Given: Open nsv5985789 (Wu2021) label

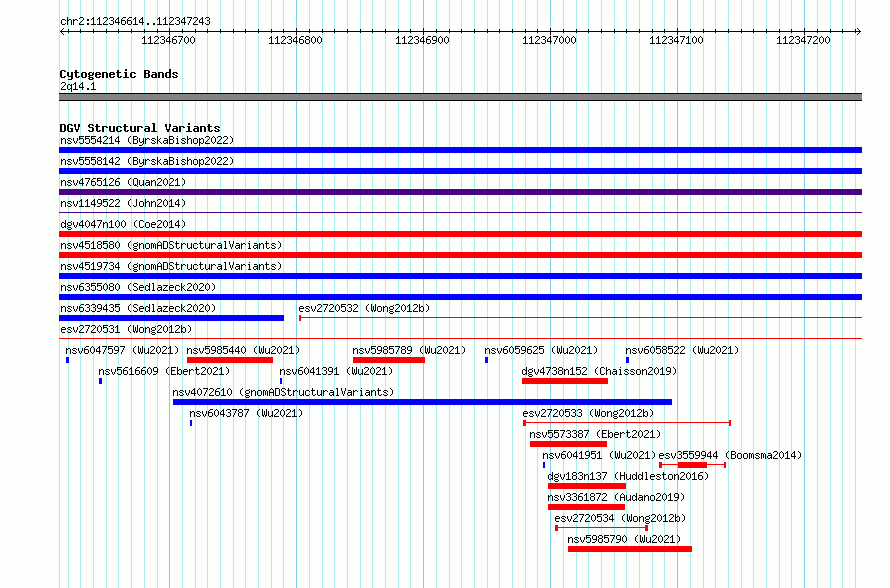Looking at the screenshot, I should click(x=409, y=350).
